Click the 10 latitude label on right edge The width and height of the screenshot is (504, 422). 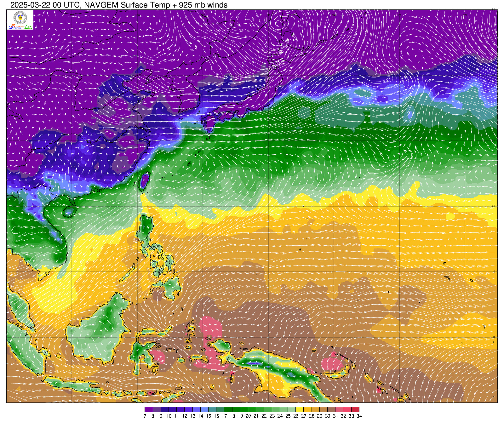493,271
